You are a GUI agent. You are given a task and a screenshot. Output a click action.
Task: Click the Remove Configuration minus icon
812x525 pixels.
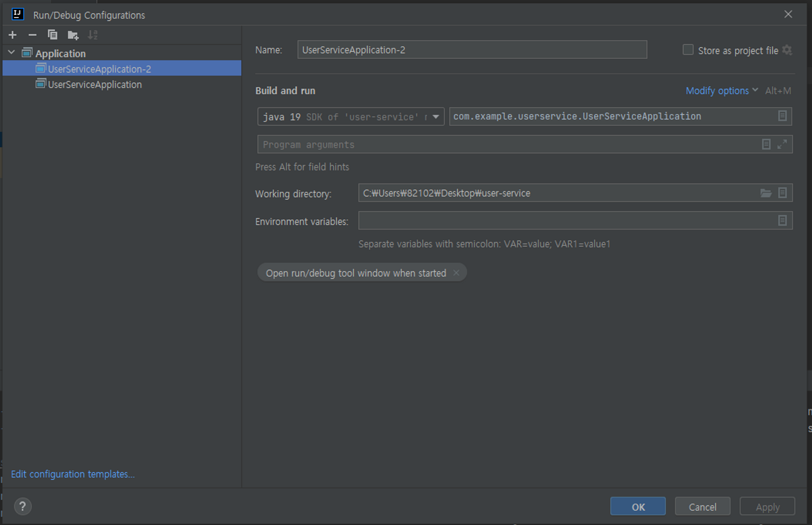(32, 35)
